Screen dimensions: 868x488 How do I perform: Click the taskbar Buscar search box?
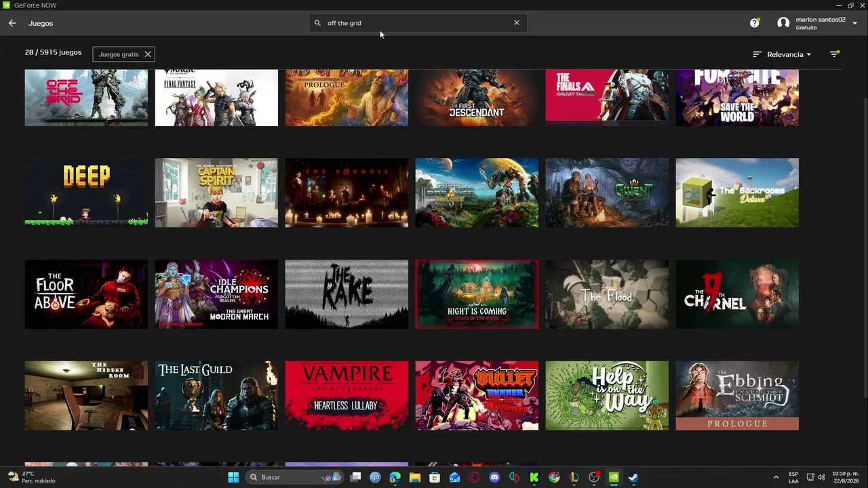pos(294,477)
